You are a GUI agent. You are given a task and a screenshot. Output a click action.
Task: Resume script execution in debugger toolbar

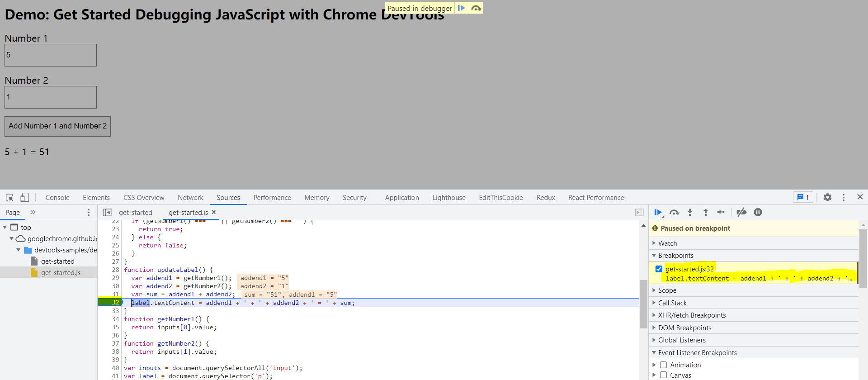pos(658,212)
